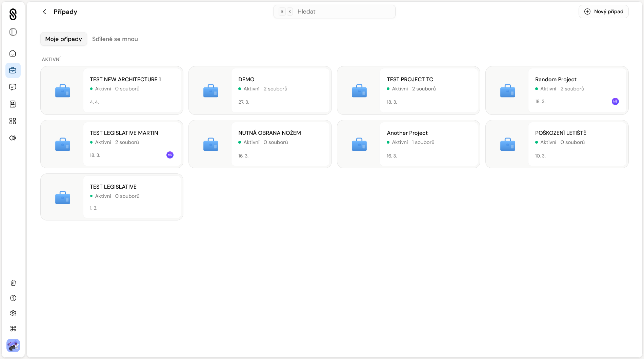
Task: Open the settings gear icon
Action: click(13, 313)
